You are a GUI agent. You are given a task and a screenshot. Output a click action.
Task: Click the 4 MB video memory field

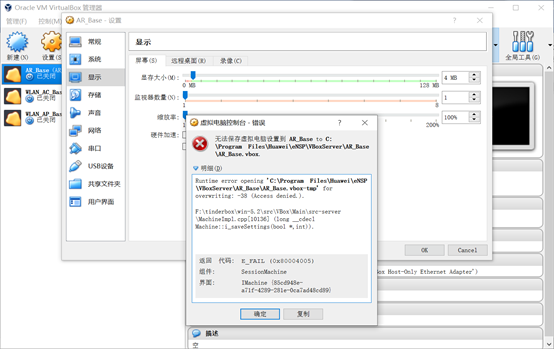[x=456, y=77]
